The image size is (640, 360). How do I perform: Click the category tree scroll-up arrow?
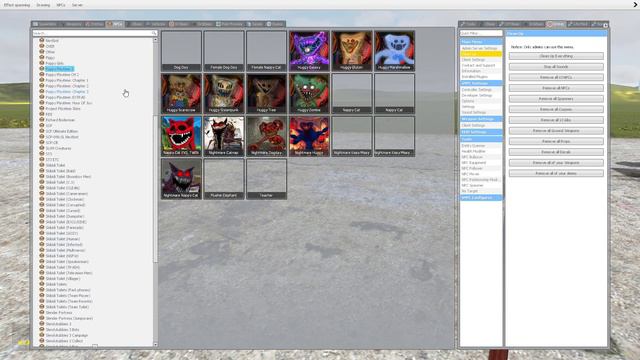pos(155,40)
